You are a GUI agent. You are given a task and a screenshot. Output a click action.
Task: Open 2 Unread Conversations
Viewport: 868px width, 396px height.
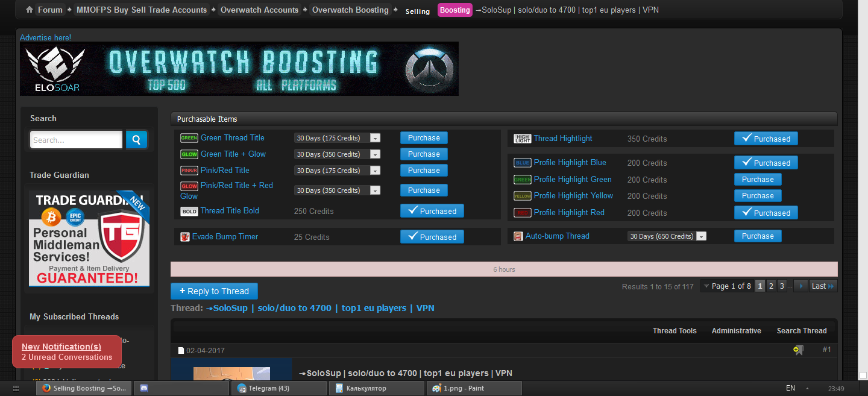[67, 357]
